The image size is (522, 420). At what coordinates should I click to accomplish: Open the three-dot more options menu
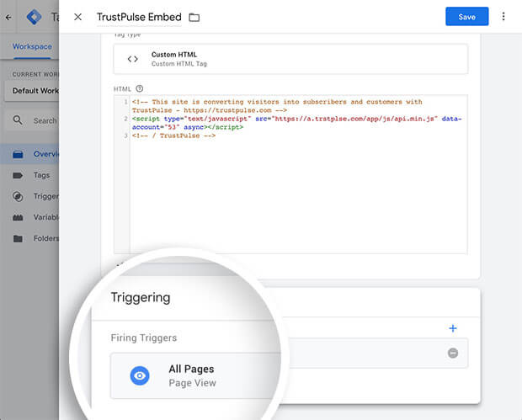coord(503,16)
